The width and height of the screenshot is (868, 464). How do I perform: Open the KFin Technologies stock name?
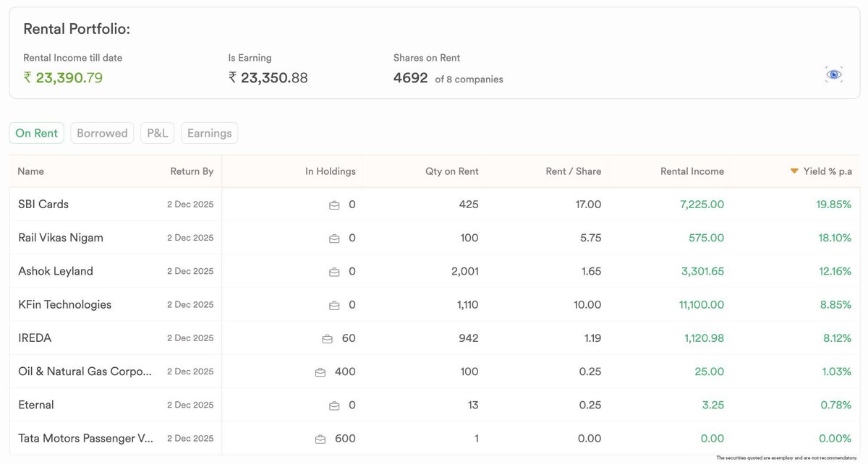click(65, 304)
